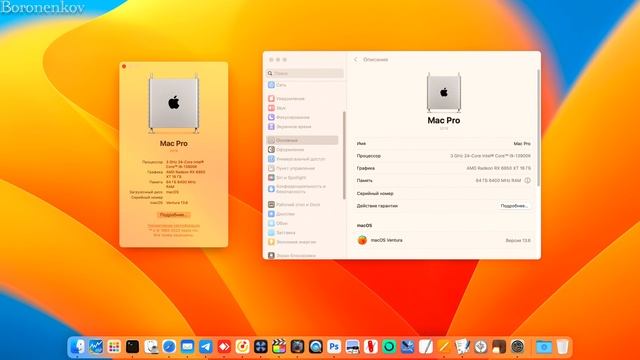Launch Final Cut Pro from the Dock
The width and height of the screenshot is (640, 360).
(x=279, y=347)
